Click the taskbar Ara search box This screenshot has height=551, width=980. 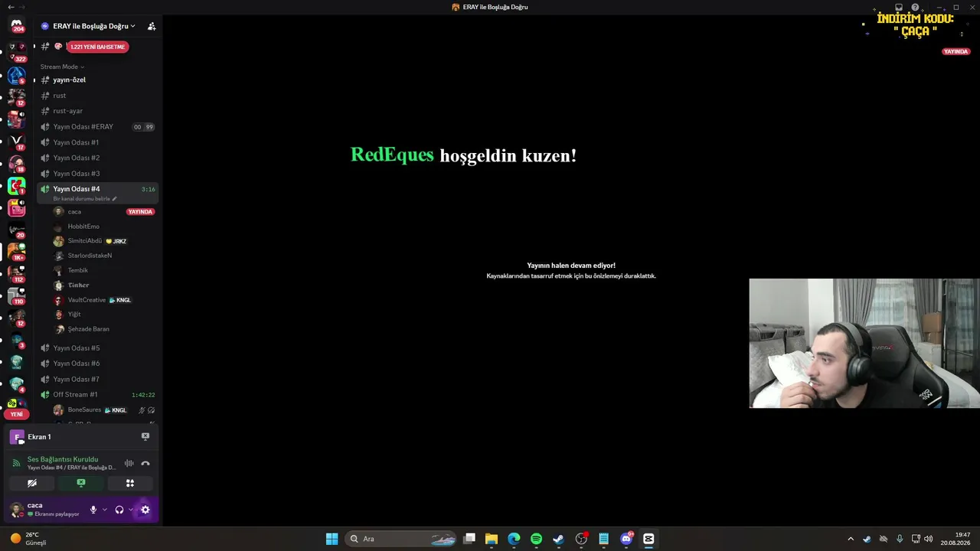coord(400,539)
